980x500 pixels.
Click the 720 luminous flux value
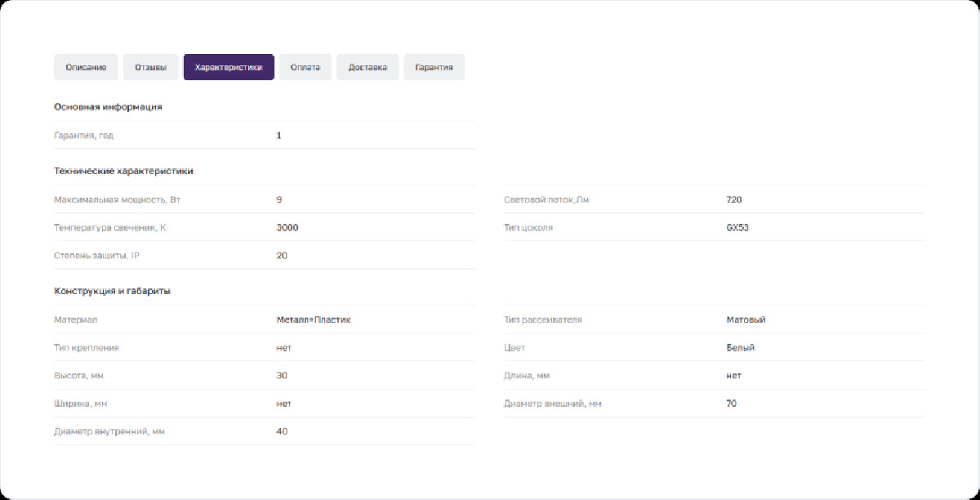tap(733, 199)
